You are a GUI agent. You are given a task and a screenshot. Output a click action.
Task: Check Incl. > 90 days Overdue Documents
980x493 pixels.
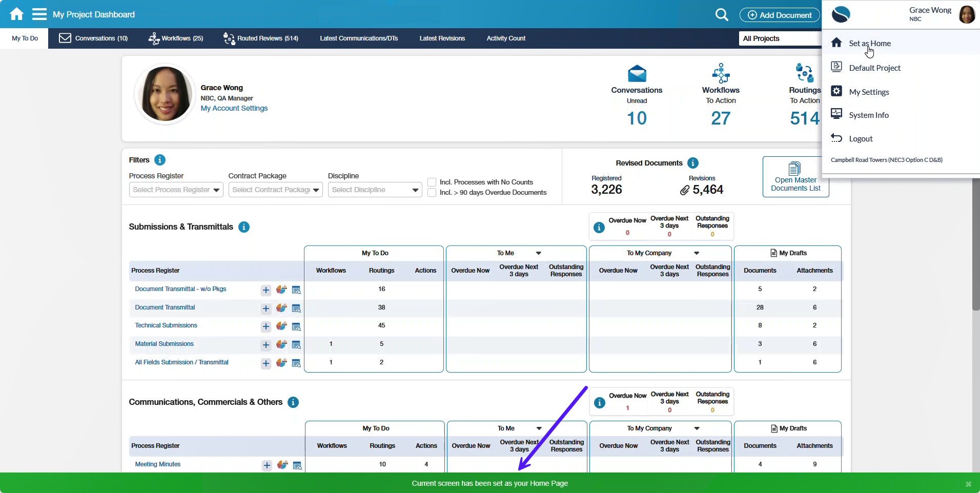tap(432, 193)
